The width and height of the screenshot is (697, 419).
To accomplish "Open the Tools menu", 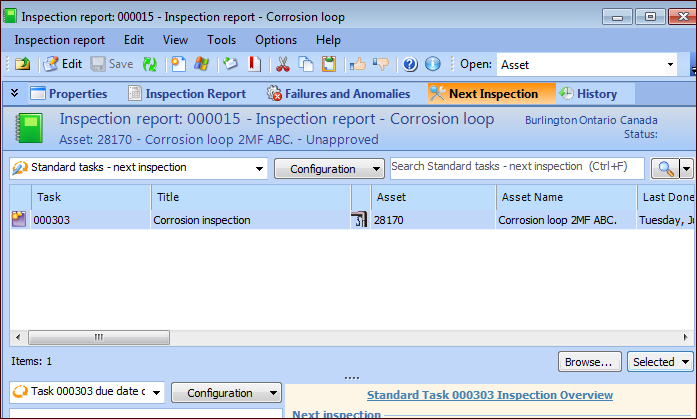I will [221, 40].
